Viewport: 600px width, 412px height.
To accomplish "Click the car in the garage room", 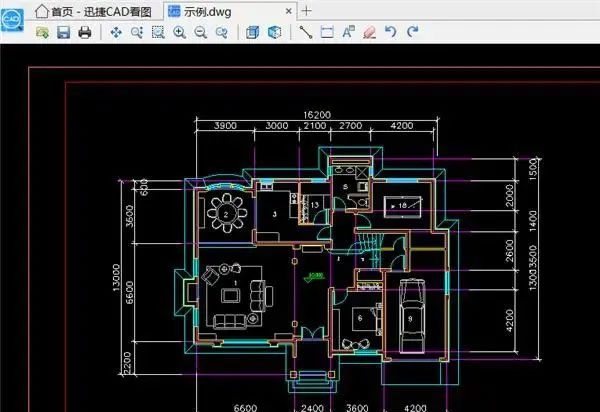I will pyautogui.click(x=412, y=315).
